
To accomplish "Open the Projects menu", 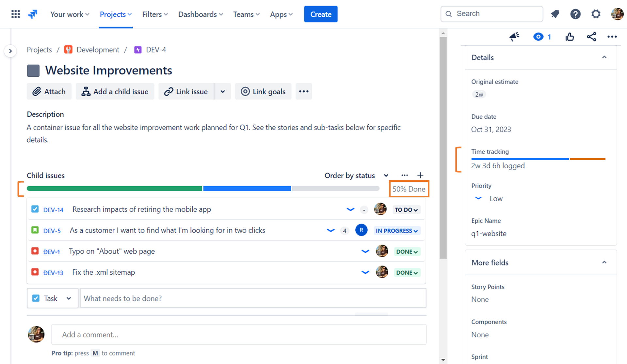I will pyautogui.click(x=116, y=14).
